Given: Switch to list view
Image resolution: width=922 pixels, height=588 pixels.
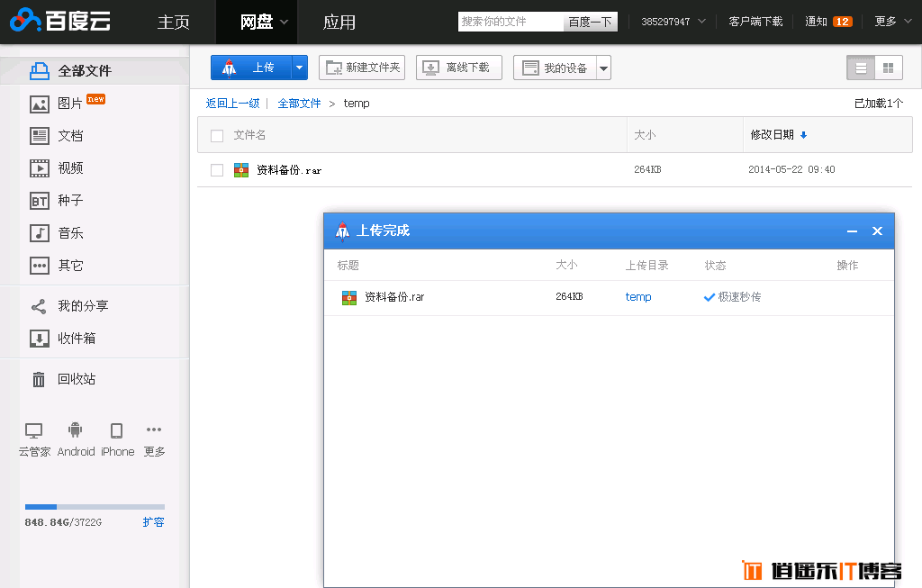Looking at the screenshot, I should click(861, 68).
